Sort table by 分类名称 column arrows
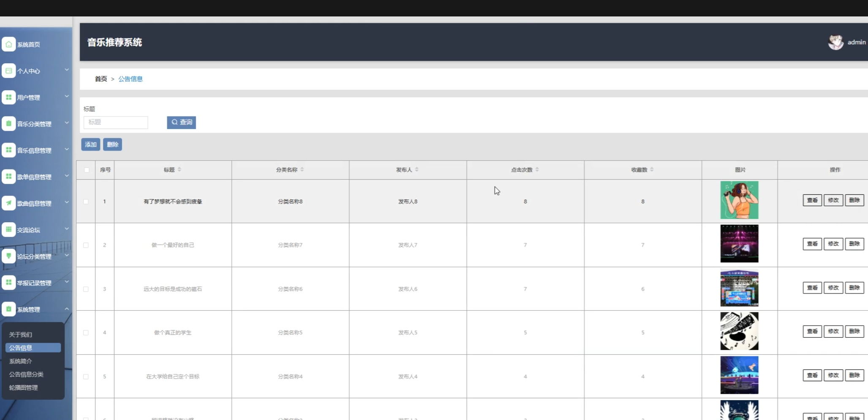868x420 pixels. 302,170
